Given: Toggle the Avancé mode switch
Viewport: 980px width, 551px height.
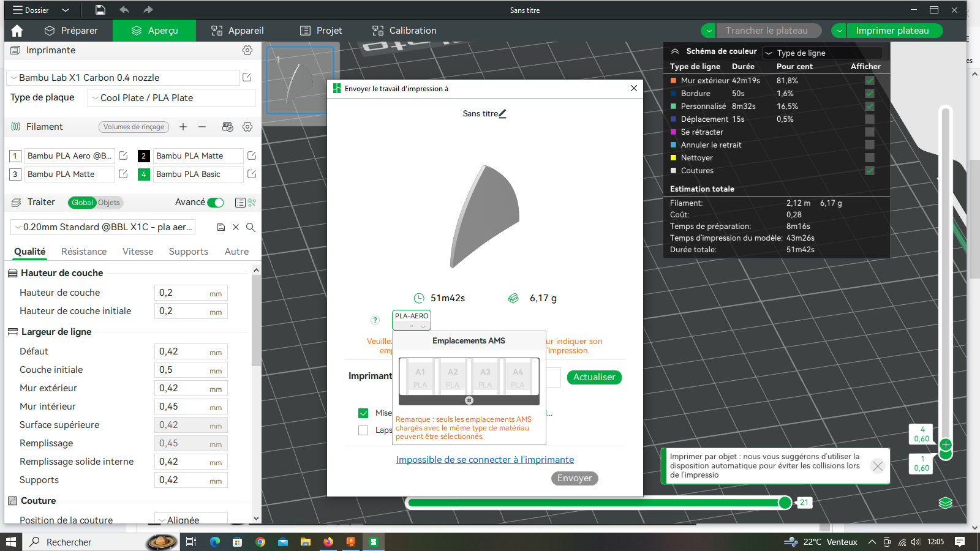Looking at the screenshot, I should tap(216, 203).
